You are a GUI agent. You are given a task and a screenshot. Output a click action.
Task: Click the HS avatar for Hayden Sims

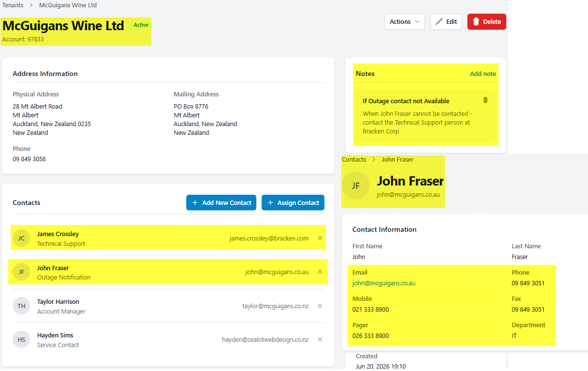tap(21, 340)
